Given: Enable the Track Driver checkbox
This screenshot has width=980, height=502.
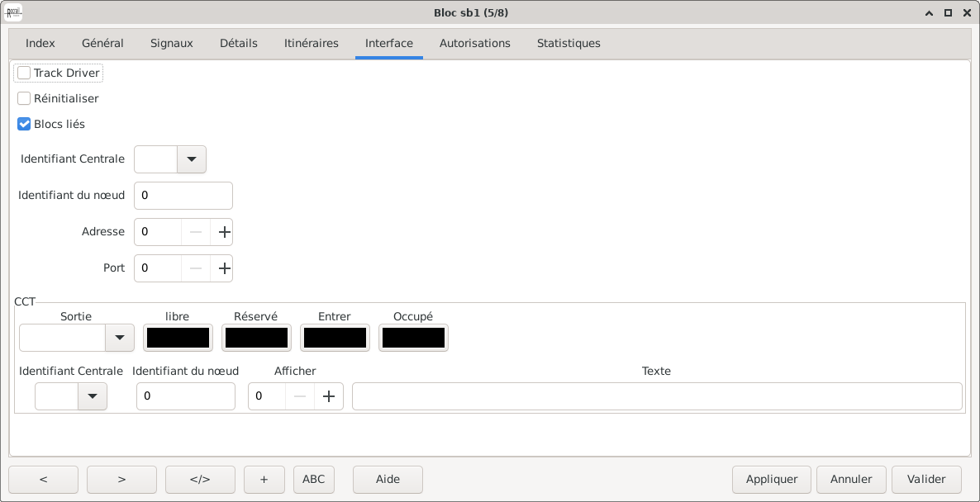Looking at the screenshot, I should [x=25, y=73].
